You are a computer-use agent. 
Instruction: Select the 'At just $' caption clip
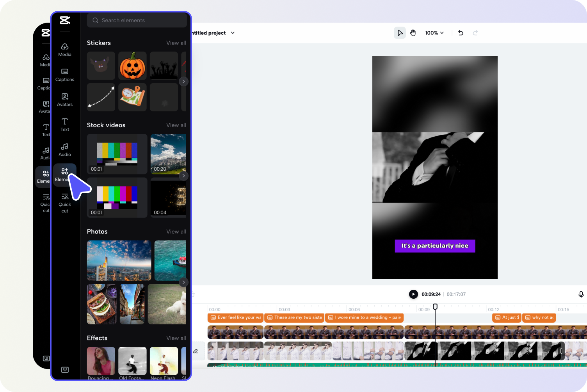pos(507,318)
